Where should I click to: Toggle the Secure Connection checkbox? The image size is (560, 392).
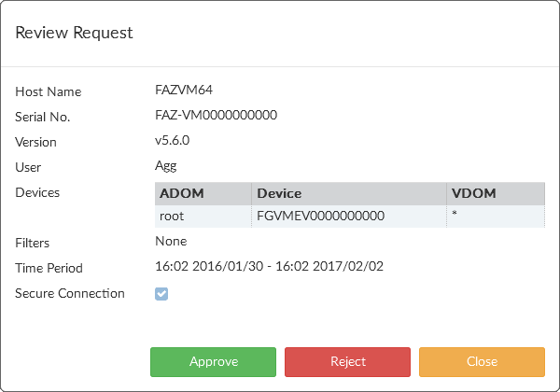click(161, 294)
